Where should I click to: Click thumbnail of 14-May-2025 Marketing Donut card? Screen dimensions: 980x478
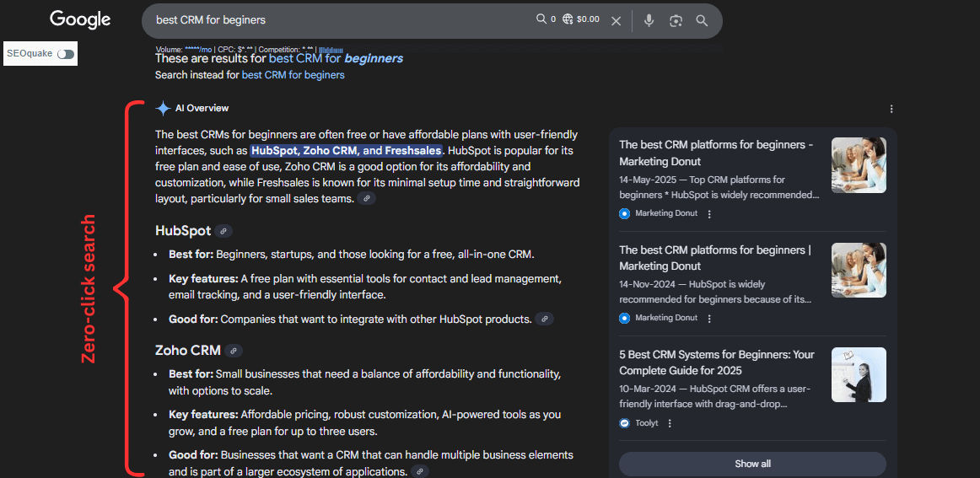859,165
